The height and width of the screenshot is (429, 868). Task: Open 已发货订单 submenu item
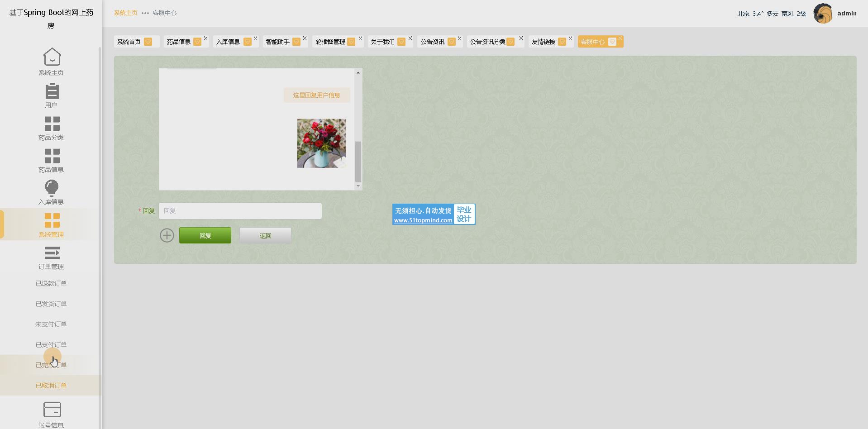[x=51, y=304]
